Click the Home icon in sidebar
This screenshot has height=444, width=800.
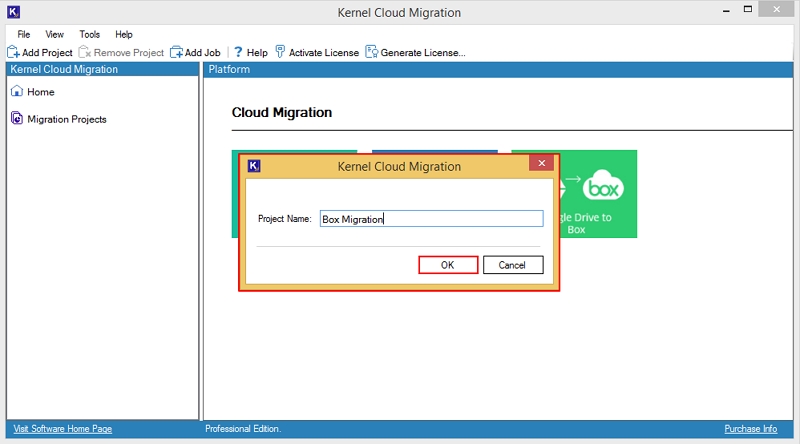[x=17, y=91]
